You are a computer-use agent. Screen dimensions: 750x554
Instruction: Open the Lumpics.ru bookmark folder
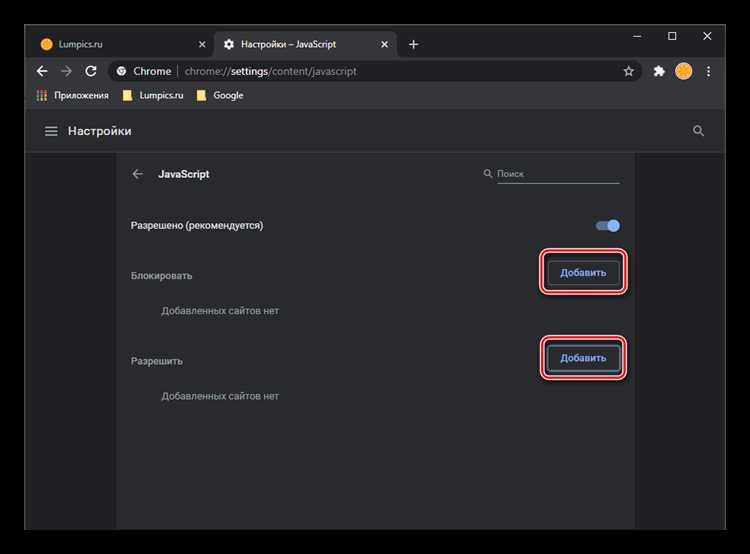(153, 96)
